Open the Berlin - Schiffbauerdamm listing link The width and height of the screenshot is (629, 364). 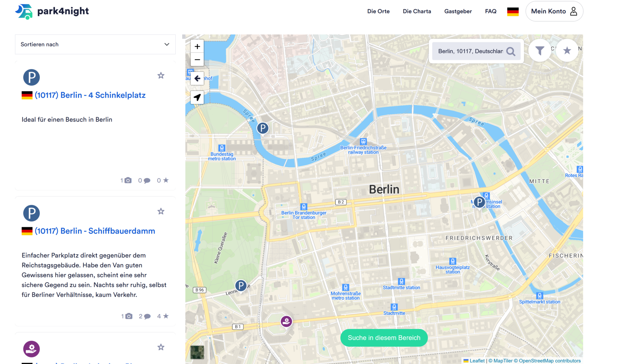click(x=95, y=231)
